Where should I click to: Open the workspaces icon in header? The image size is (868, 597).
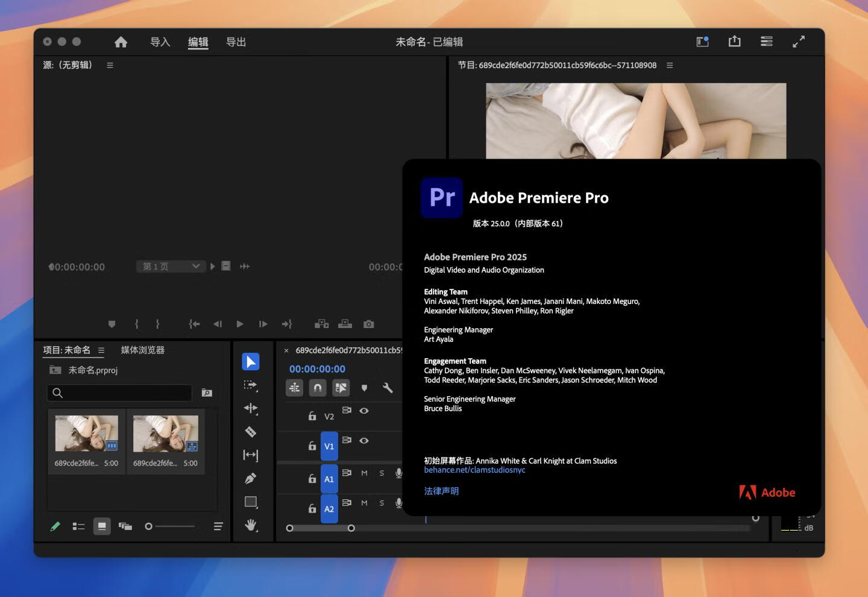click(702, 42)
